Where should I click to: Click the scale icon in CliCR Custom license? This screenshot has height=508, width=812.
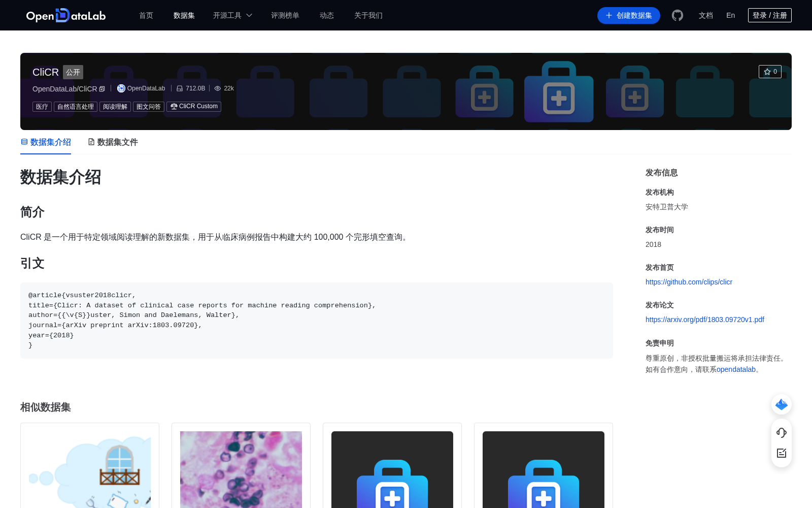pyautogui.click(x=174, y=106)
